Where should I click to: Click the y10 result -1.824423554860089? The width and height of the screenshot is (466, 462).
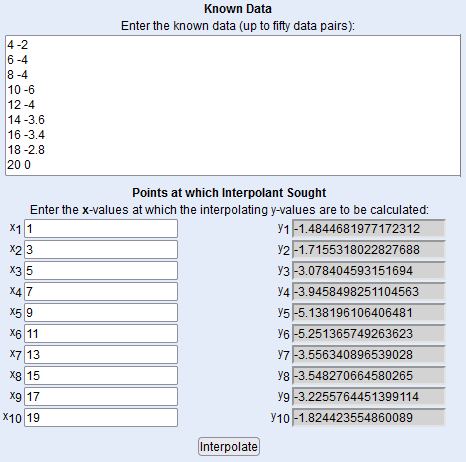click(x=369, y=418)
